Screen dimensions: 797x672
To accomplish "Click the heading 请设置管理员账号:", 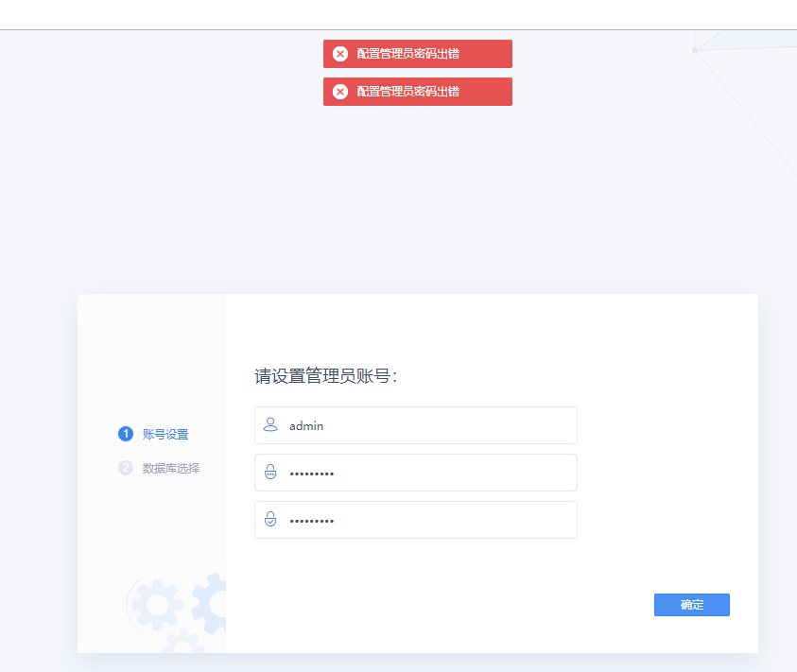I will coord(326,376).
